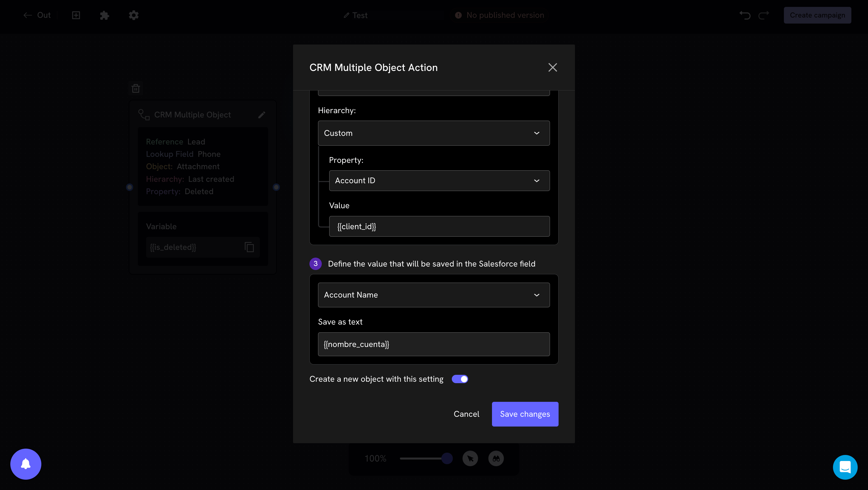Open the support chat widget

pos(845,467)
